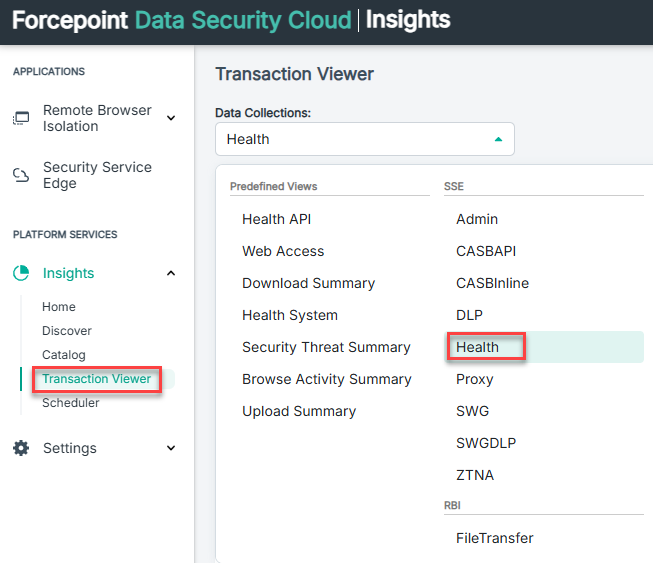Collapse the Insights section chevron
Image resolution: width=653 pixels, height=563 pixels.
point(170,273)
